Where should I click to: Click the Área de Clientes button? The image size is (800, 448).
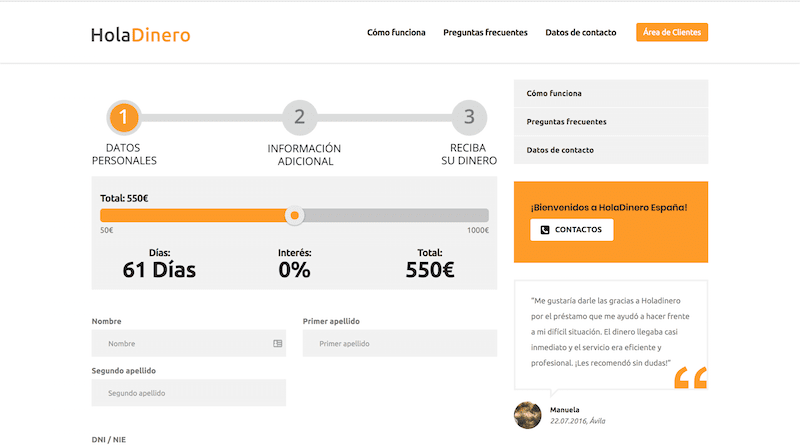pos(672,32)
